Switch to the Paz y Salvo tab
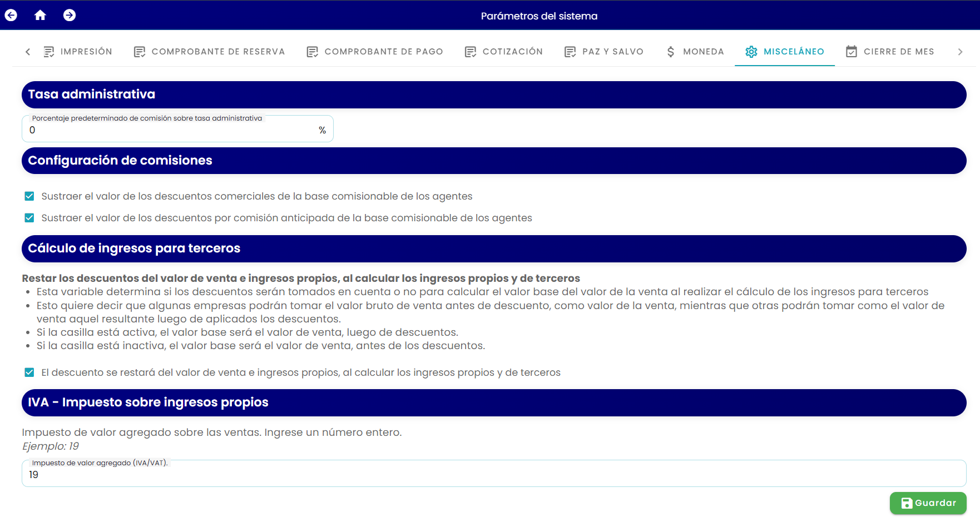The image size is (980, 522). 604,52
